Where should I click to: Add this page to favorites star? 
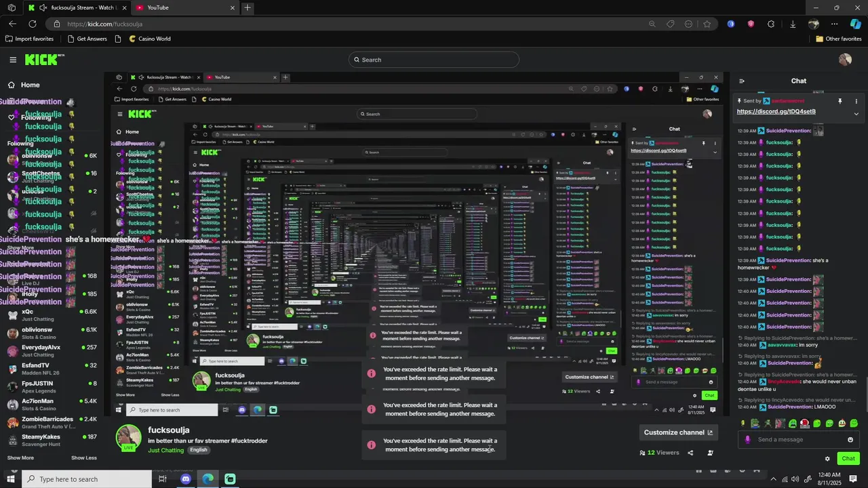[x=707, y=24]
